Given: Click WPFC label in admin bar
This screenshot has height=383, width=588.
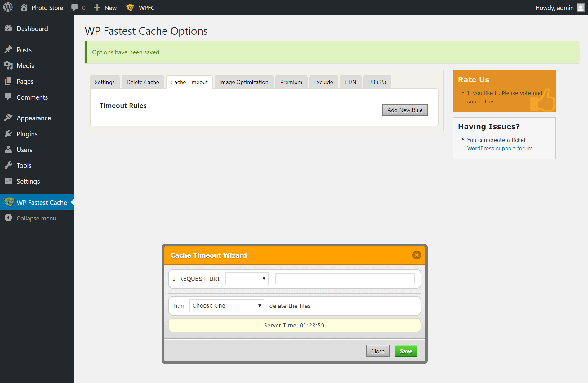Looking at the screenshot, I should pyautogui.click(x=147, y=8).
